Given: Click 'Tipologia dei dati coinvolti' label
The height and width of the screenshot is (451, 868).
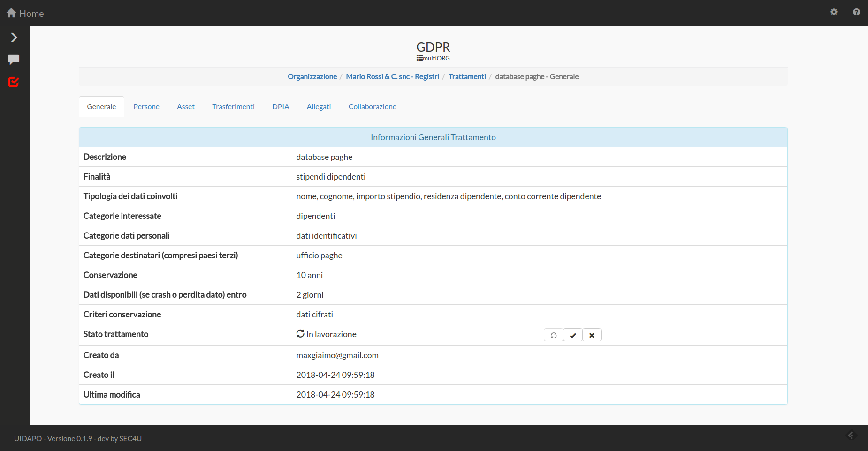Looking at the screenshot, I should tap(130, 196).
